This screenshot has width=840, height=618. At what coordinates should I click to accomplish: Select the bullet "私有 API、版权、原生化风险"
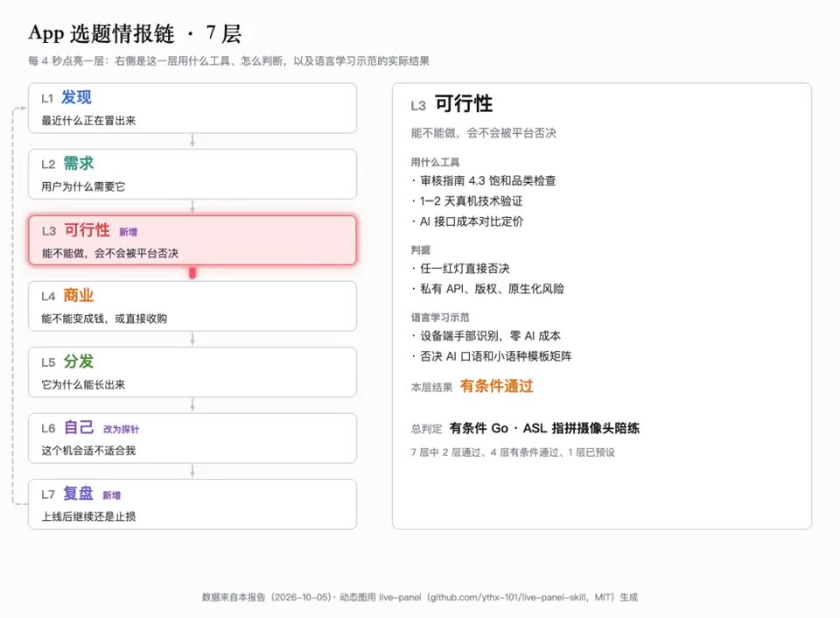point(488,290)
